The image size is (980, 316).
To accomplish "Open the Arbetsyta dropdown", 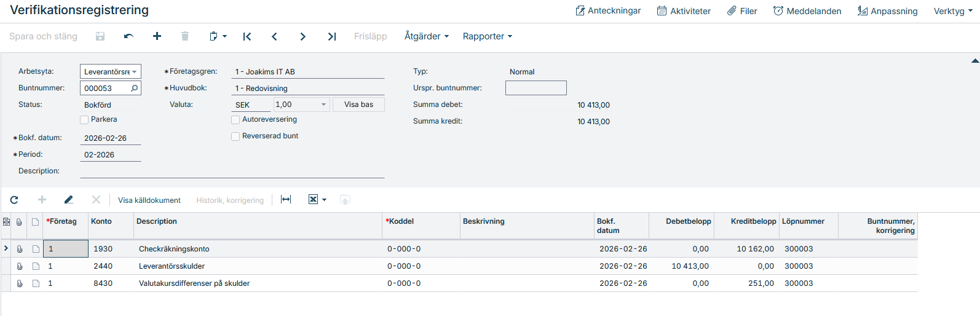I will tap(111, 72).
